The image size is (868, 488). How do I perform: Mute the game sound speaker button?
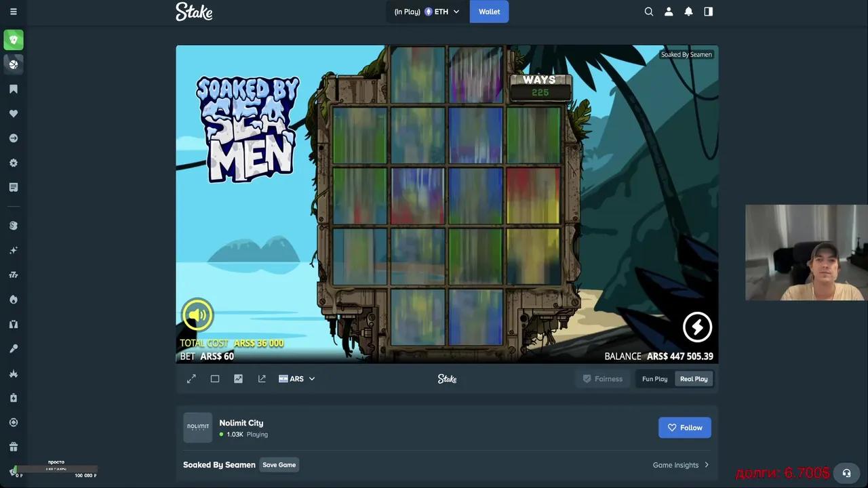(197, 314)
